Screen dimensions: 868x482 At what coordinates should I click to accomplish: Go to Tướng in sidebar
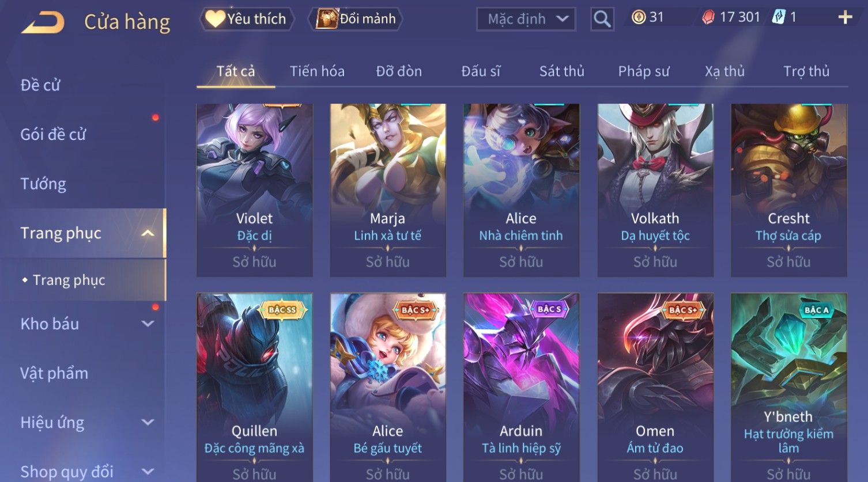(x=43, y=184)
